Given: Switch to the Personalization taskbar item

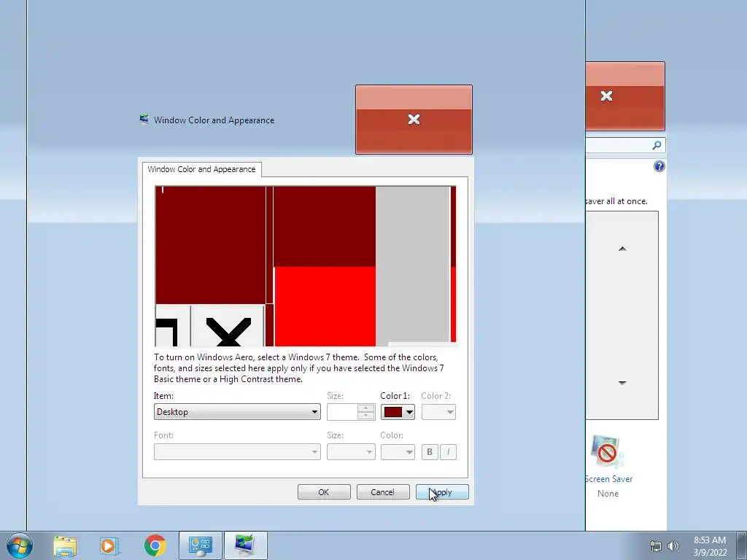Looking at the screenshot, I should tap(245, 545).
